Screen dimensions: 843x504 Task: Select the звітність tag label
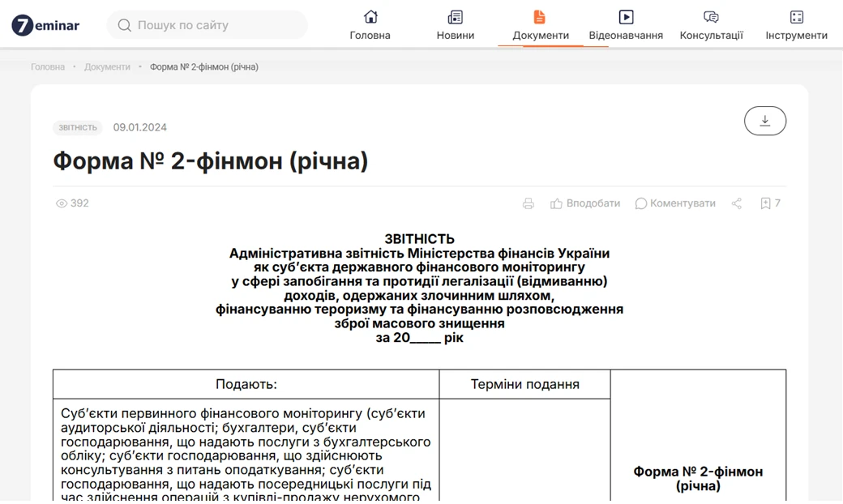pyautogui.click(x=77, y=127)
